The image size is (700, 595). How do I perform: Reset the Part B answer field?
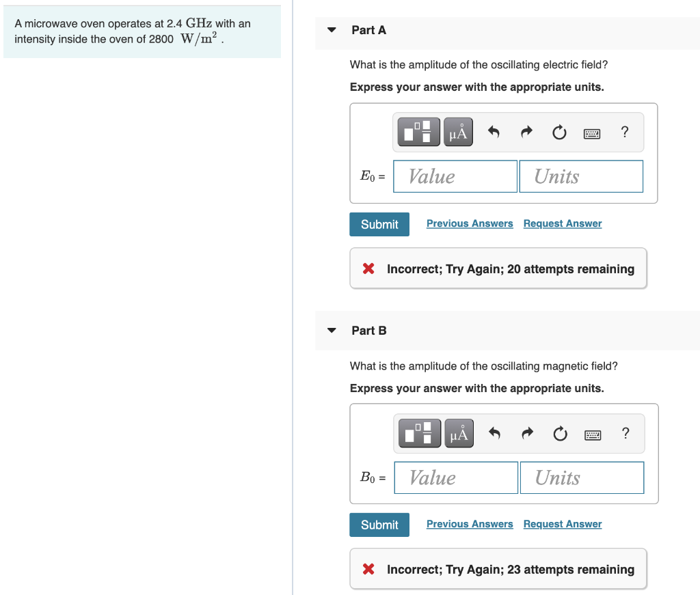[x=561, y=433]
